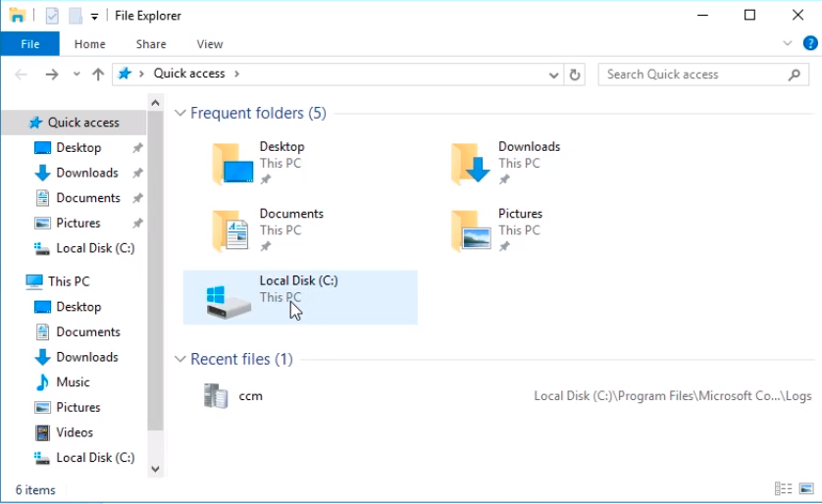Click the New folder icon in title bar
The width and height of the screenshot is (822, 504).
pos(75,16)
